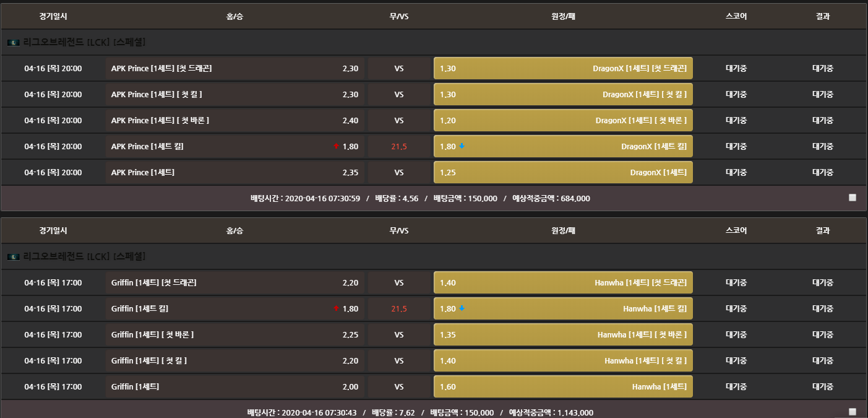Click APK Prince [1세트] [첫 드래곤] home cell
This screenshot has width=868, height=418.
point(234,68)
